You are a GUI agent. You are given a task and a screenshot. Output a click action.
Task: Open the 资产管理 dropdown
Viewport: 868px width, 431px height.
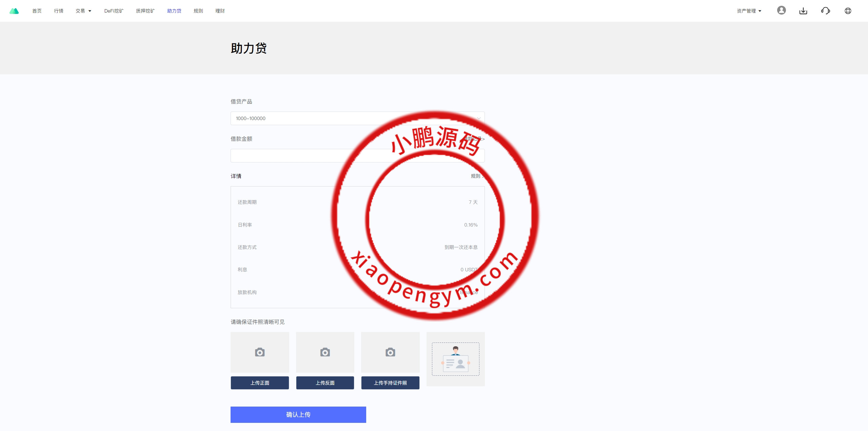tap(749, 11)
